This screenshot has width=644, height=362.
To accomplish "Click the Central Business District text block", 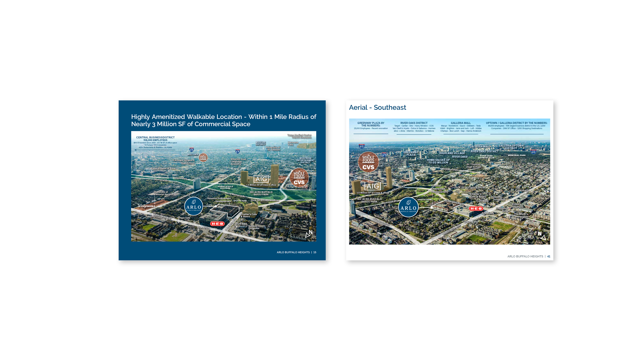I will [155, 142].
